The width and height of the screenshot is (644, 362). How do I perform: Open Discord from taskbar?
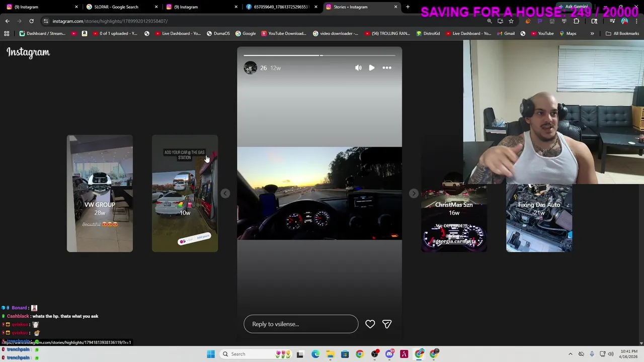click(389, 354)
